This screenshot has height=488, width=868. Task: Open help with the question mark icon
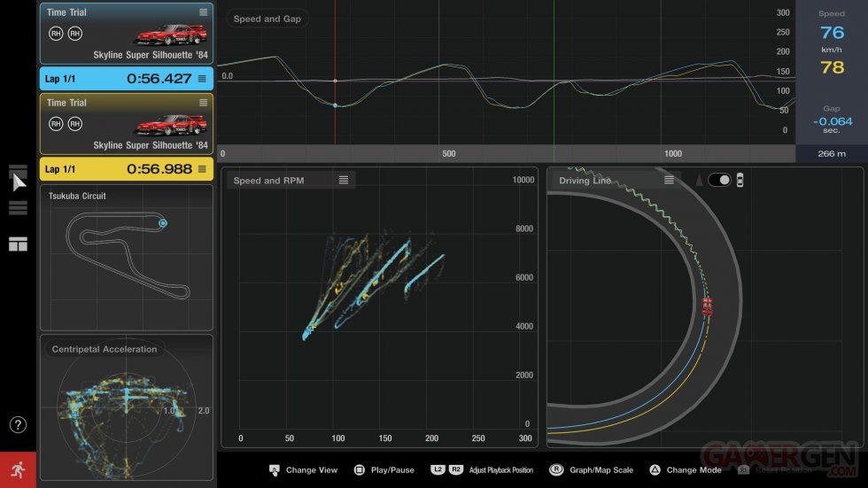[18, 424]
